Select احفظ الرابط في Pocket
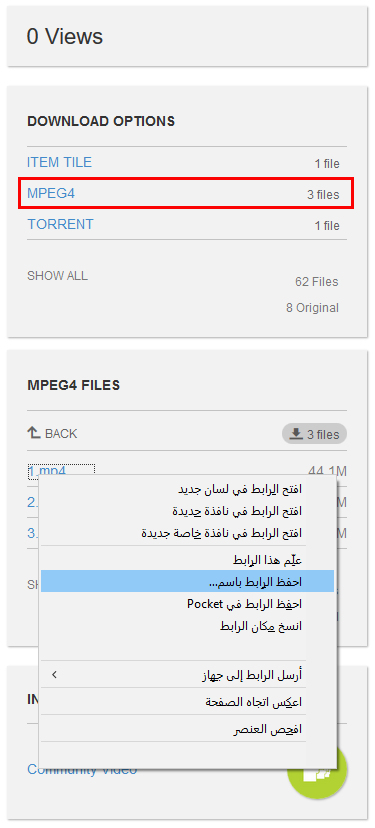The image size is (375, 828). point(245,604)
